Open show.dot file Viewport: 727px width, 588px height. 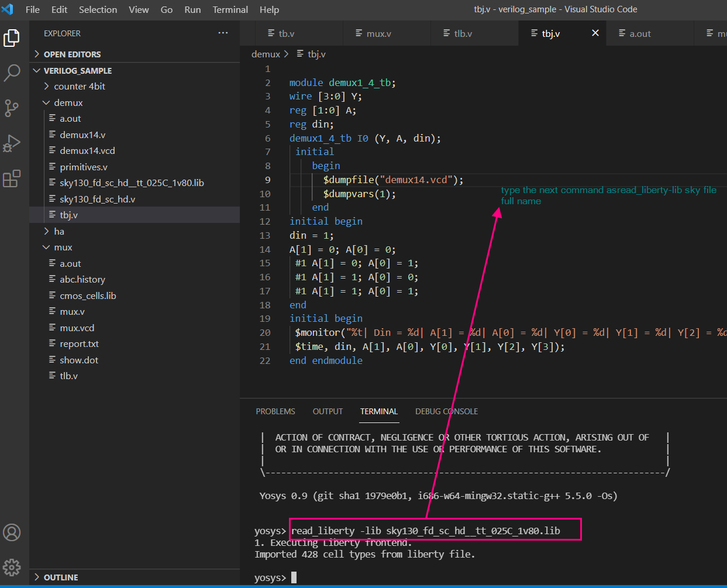point(135,360)
